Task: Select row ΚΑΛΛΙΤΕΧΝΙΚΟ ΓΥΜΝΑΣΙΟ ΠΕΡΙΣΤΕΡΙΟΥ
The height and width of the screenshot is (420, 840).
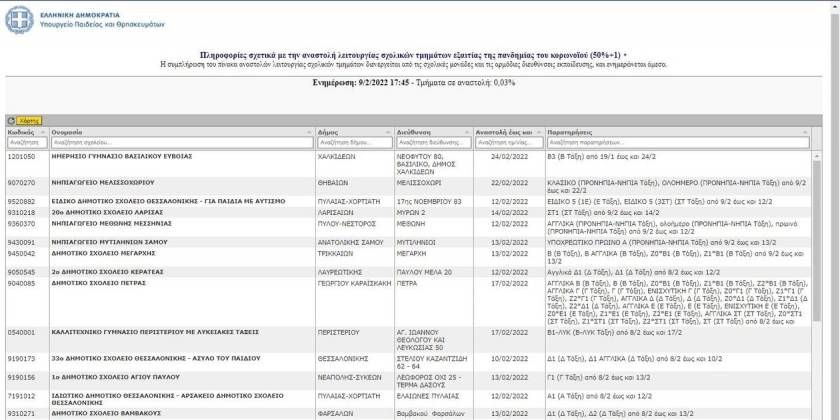Action: click(408, 340)
